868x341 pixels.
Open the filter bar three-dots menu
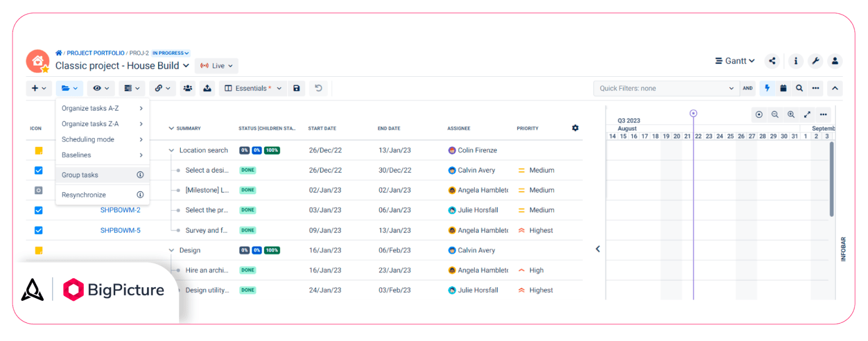click(x=815, y=88)
